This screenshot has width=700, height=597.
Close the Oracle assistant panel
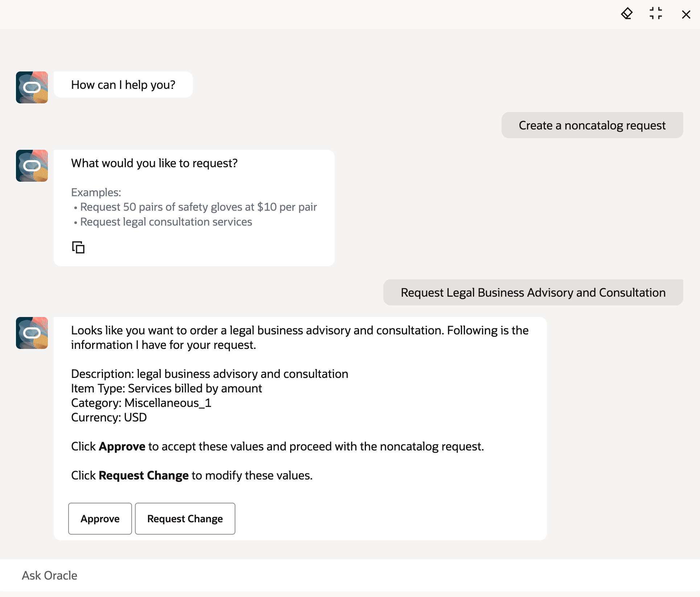(686, 15)
